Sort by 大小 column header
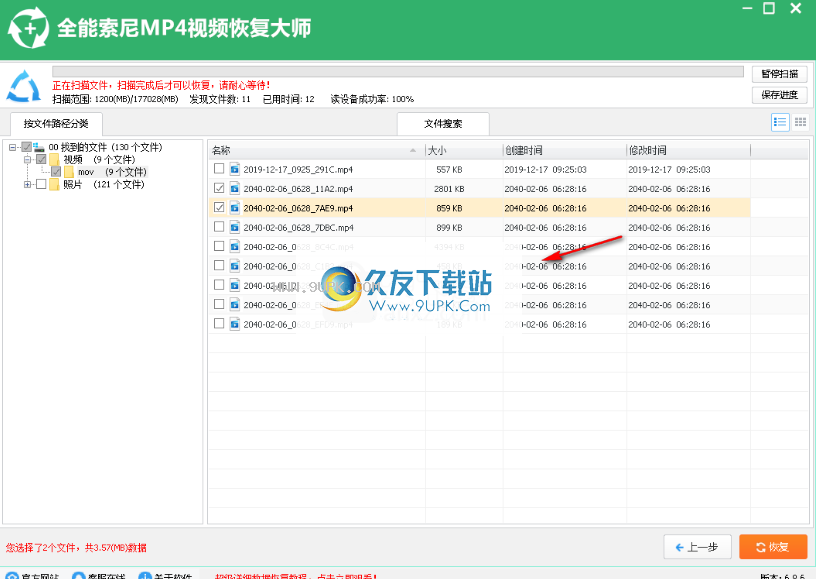The height and width of the screenshot is (579, 819). click(464, 150)
